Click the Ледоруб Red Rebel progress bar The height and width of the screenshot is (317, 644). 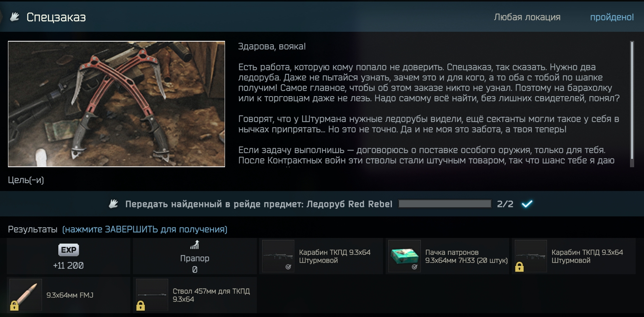(445, 204)
